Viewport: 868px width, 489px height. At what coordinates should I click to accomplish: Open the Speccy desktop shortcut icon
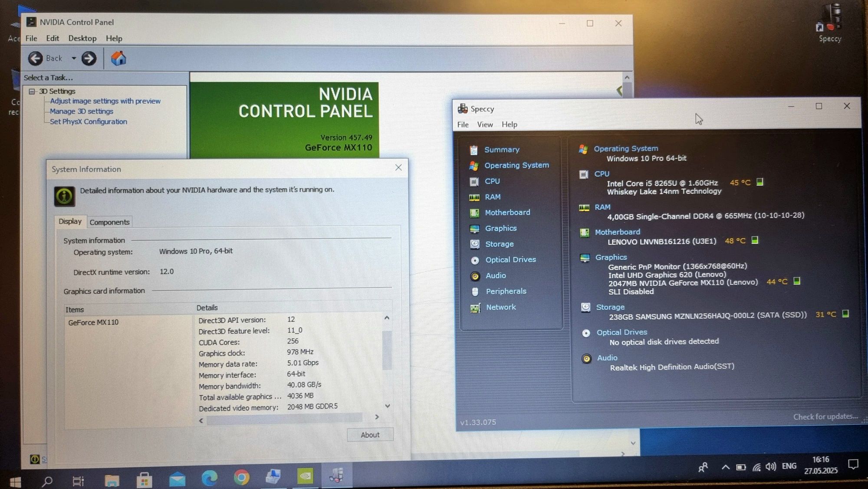click(x=830, y=23)
